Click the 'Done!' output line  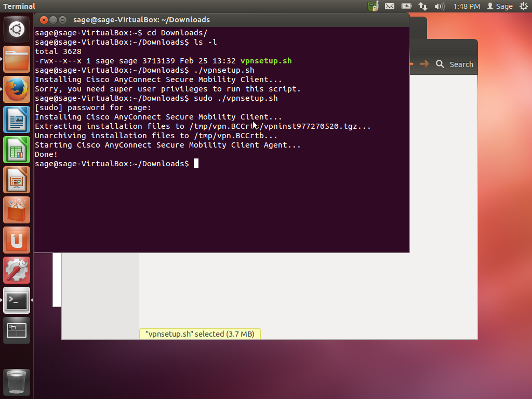[x=46, y=154]
